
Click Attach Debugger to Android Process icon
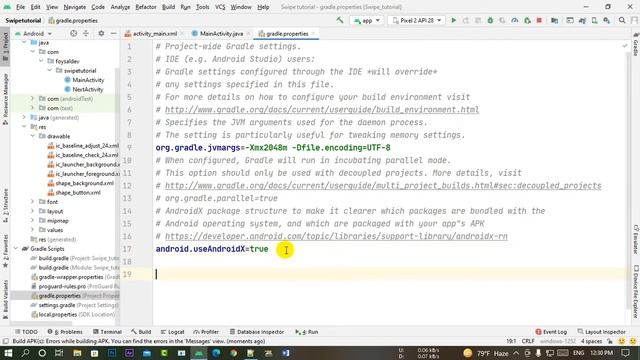[x=527, y=20]
